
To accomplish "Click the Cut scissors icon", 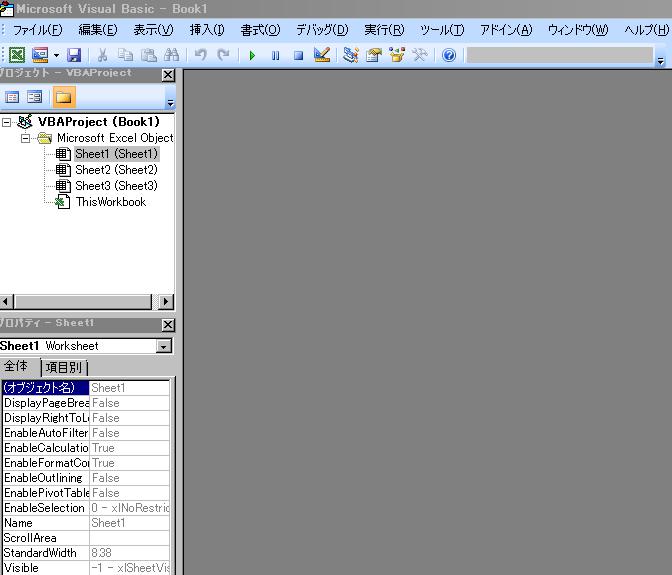I will tap(102, 55).
